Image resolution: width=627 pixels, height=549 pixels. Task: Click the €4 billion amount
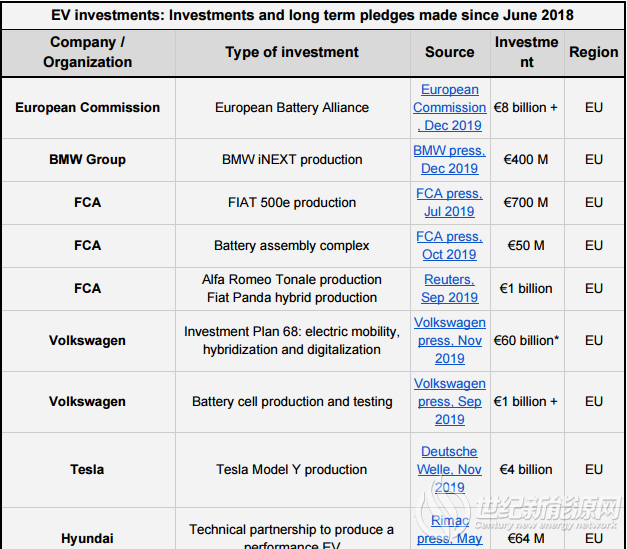tap(525, 469)
